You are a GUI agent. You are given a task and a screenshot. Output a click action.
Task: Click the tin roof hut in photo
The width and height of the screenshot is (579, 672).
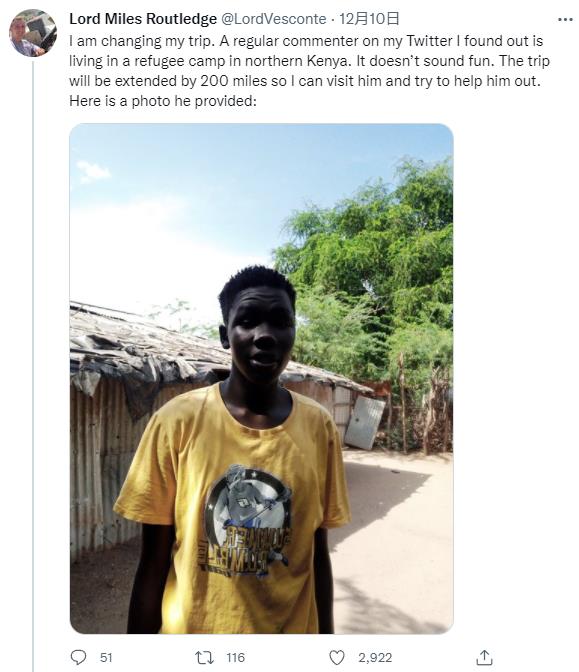(x=141, y=386)
